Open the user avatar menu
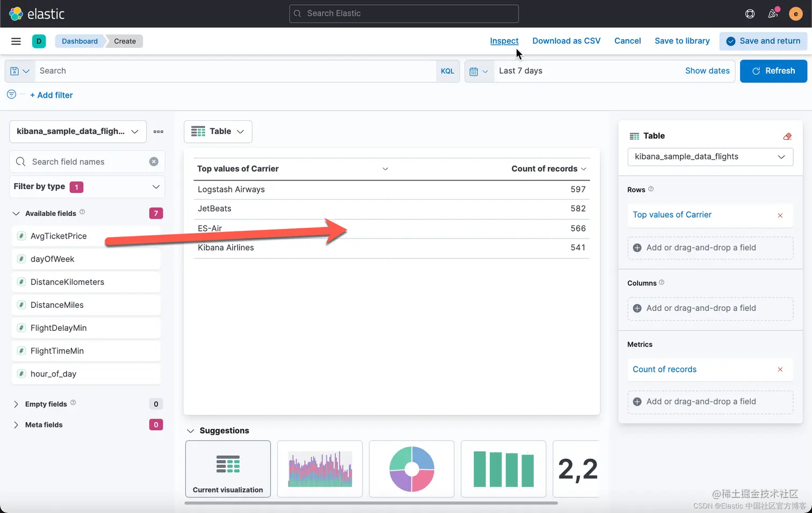 coord(796,14)
